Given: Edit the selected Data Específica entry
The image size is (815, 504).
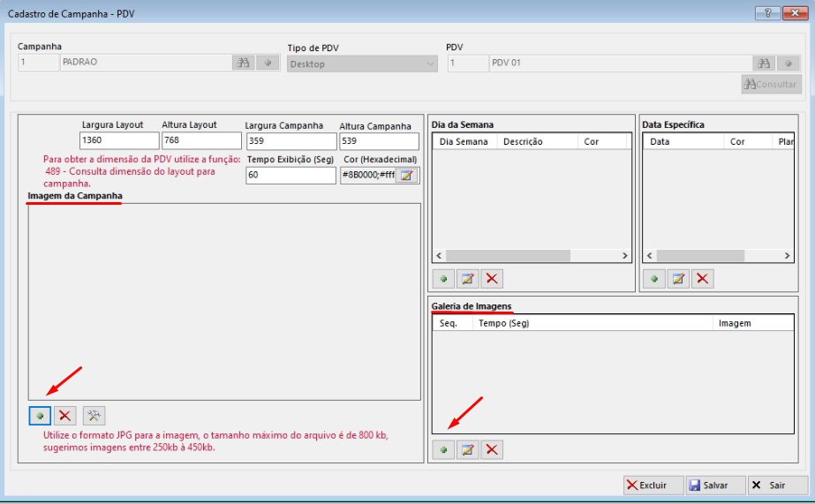Looking at the screenshot, I should [x=678, y=279].
